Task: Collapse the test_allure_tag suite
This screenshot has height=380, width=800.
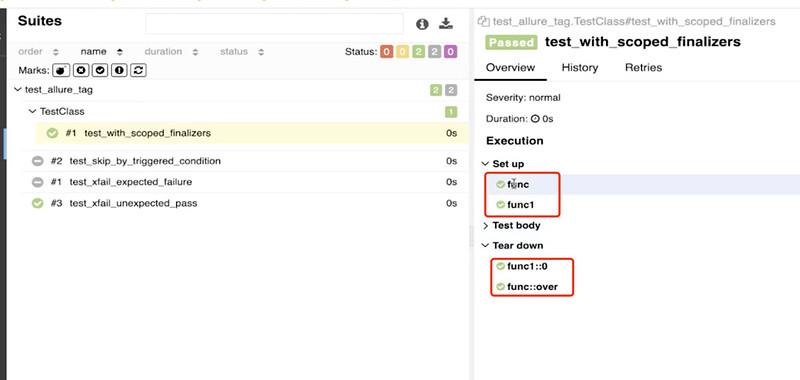Action: (18, 90)
